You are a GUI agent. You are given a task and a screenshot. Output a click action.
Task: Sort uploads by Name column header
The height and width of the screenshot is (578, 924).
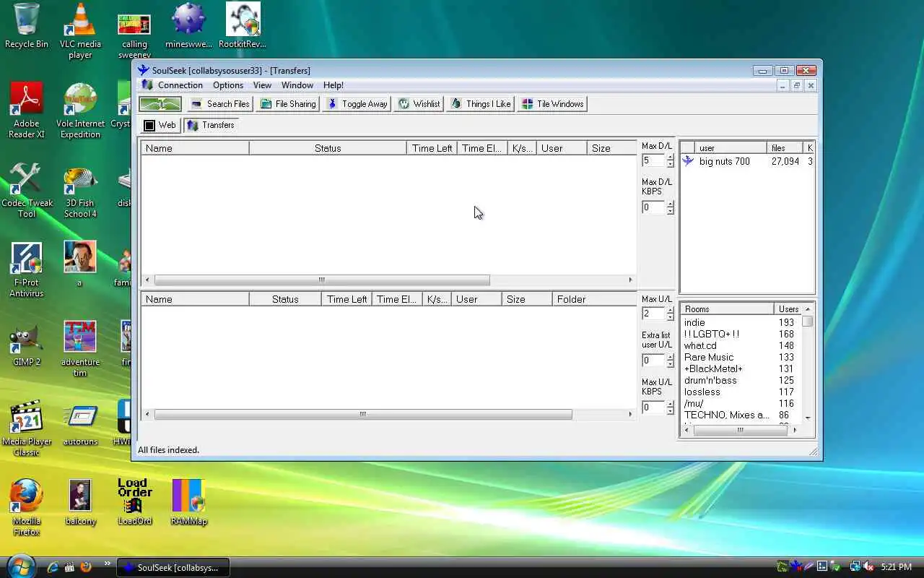[x=195, y=299]
